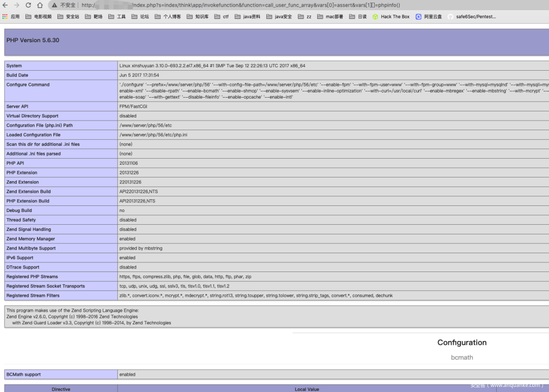Viewport: 549px width, 392px height.
Task: Click the Local Value column header
Action: [307, 389]
